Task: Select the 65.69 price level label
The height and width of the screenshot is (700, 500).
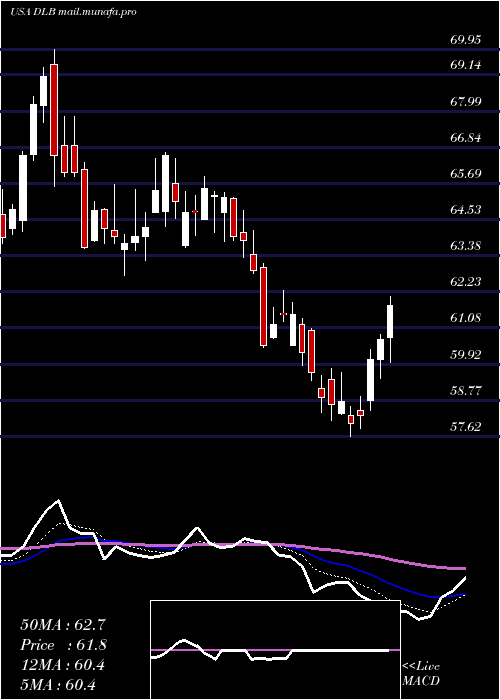Action: [466, 174]
